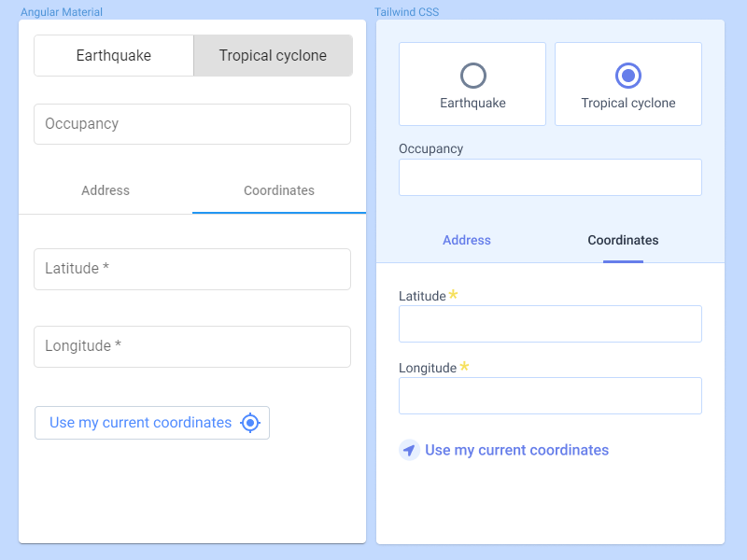Click the yellow star beside Tailwind Latitude label
747x560 pixels.
(453, 293)
